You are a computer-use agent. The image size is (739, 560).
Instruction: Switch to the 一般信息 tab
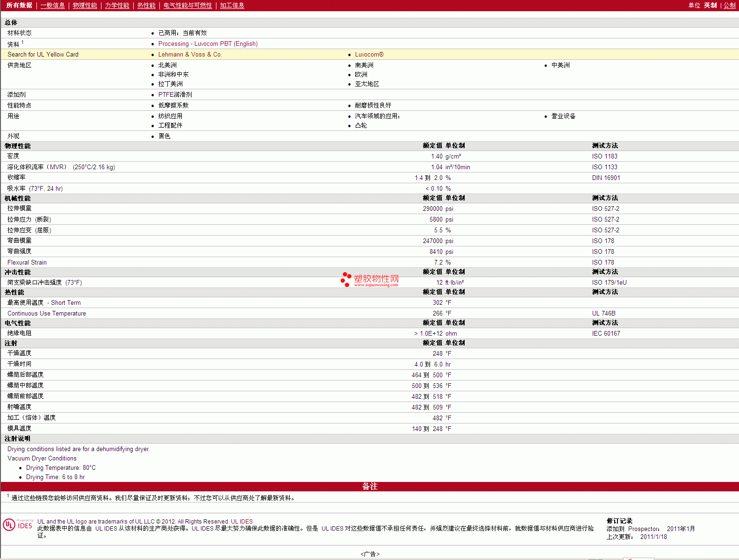pyautogui.click(x=52, y=6)
